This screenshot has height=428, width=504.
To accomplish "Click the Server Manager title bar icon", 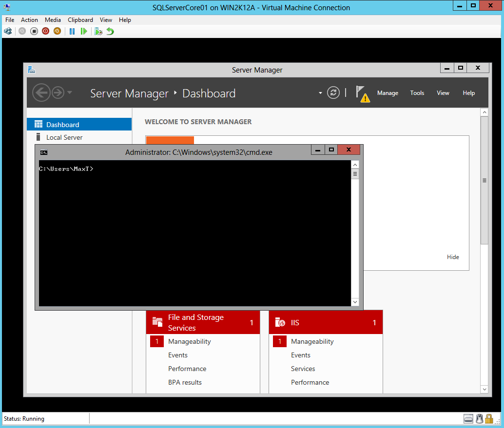I will [x=32, y=70].
